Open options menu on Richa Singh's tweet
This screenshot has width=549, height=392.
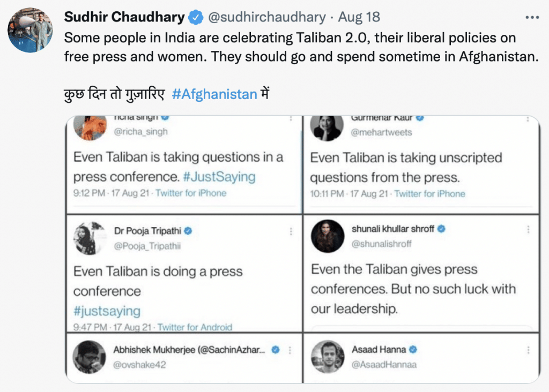pos(291,118)
